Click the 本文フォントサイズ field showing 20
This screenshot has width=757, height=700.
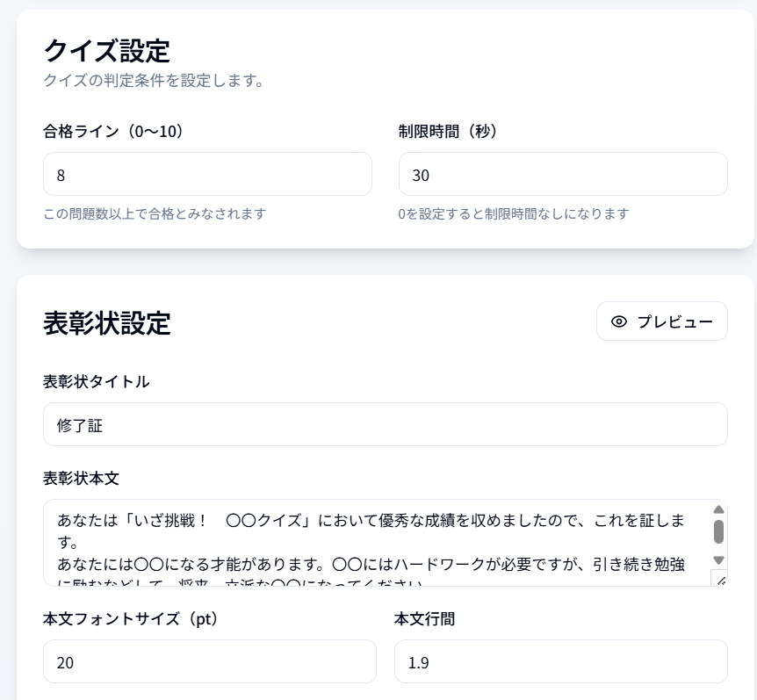pyautogui.click(x=210, y=662)
